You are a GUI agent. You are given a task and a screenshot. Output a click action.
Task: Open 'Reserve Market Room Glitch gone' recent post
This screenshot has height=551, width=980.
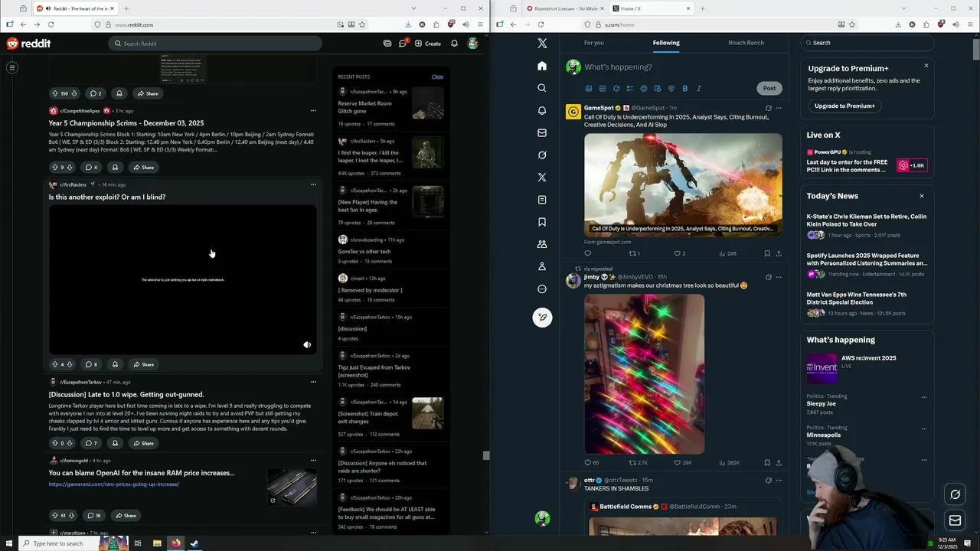click(x=364, y=107)
